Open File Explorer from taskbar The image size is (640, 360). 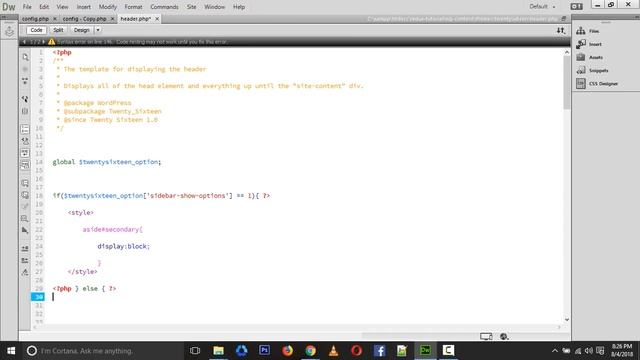[218, 351]
